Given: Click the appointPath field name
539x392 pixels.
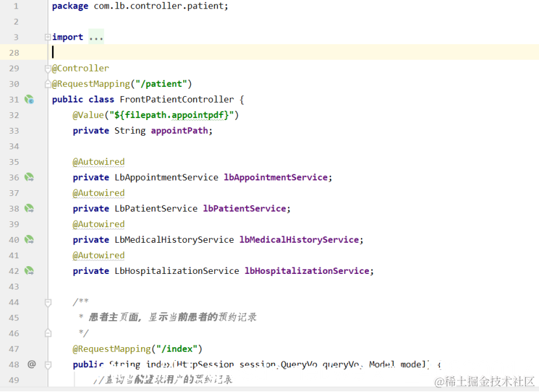Looking at the screenshot, I should tap(179, 130).
